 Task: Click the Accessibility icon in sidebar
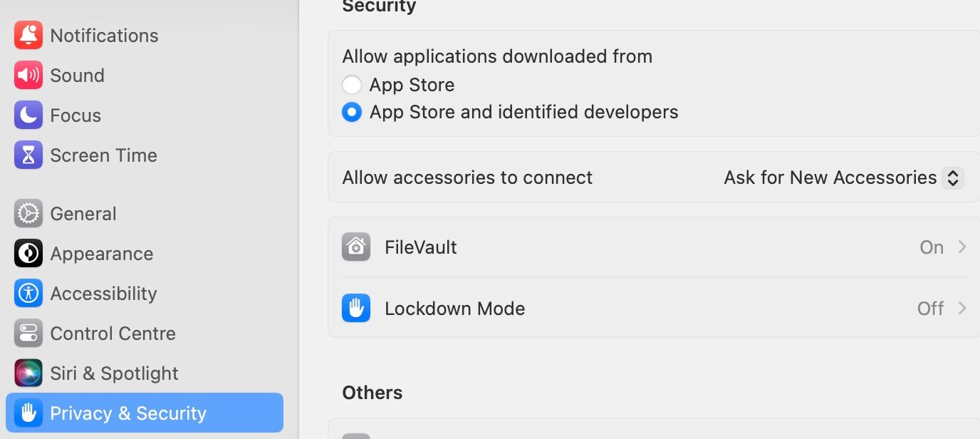pos(28,294)
